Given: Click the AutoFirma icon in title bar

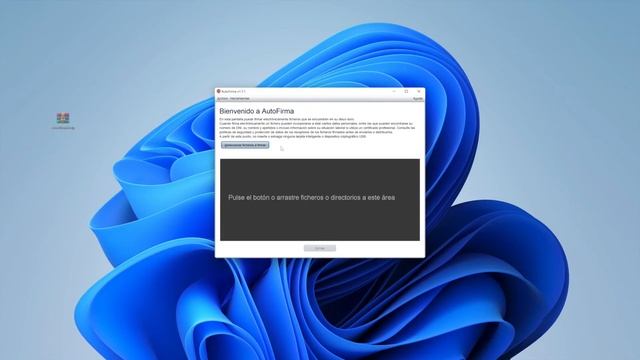Looking at the screenshot, I should (218, 91).
